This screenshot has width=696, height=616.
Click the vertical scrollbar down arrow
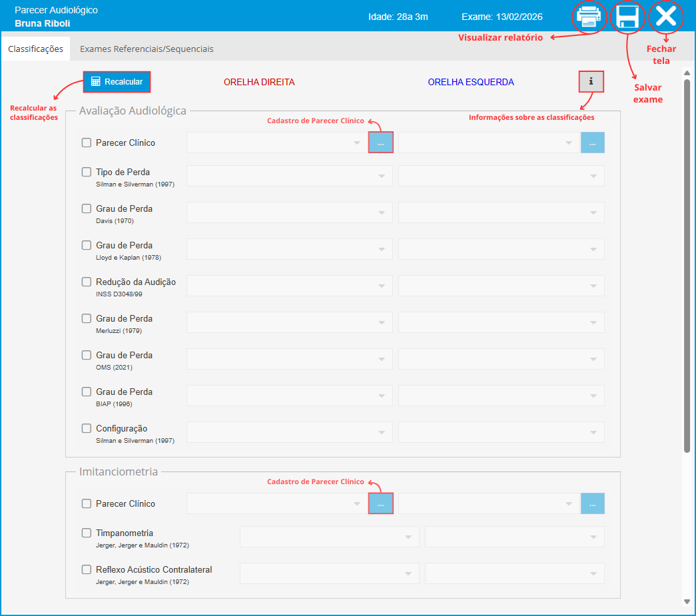pyautogui.click(x=687, y=601)
